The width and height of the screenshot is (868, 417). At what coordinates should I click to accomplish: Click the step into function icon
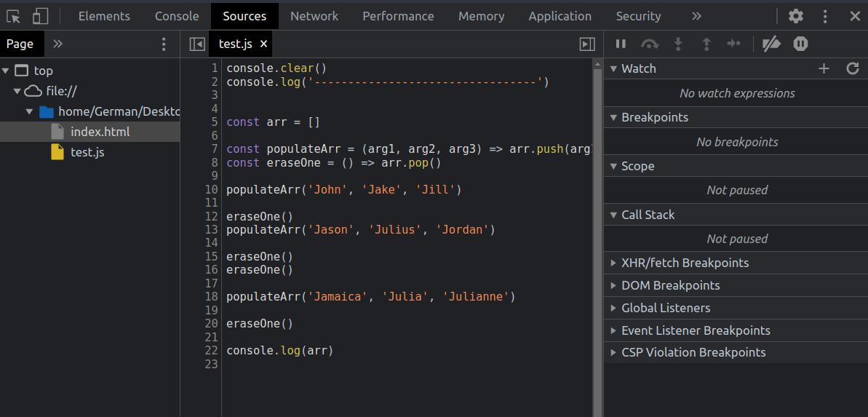[678, 44]
